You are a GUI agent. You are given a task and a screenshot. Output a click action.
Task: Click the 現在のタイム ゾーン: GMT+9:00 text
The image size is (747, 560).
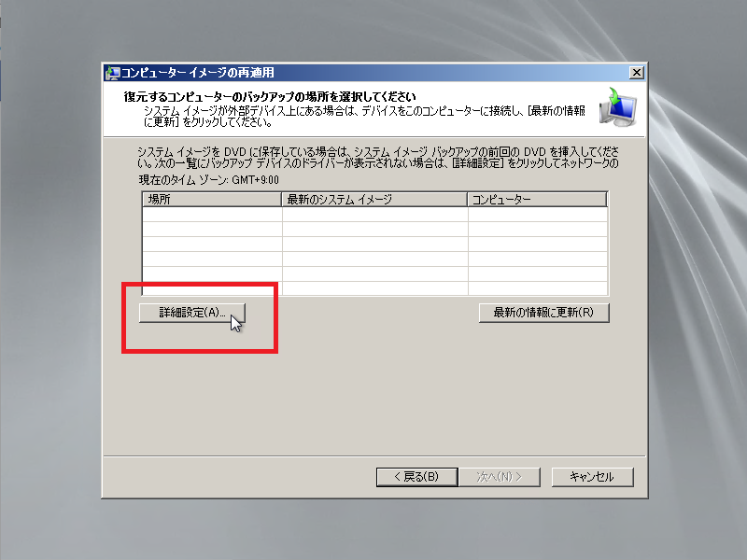pos(208,180)
